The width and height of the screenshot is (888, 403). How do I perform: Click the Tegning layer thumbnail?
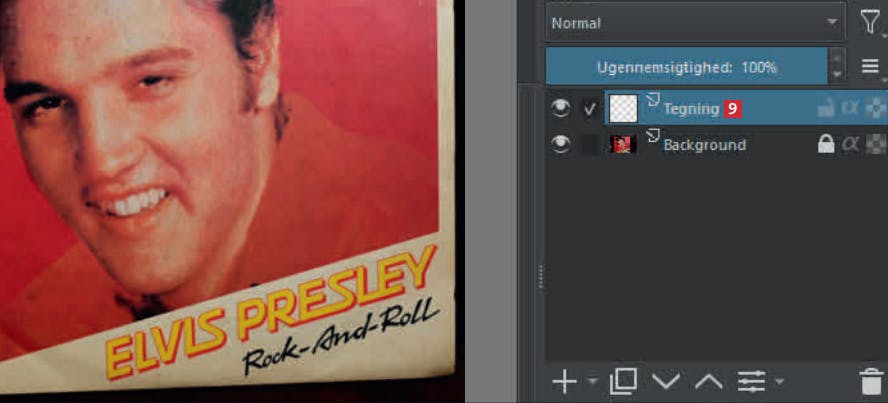(x=623, y=109)
